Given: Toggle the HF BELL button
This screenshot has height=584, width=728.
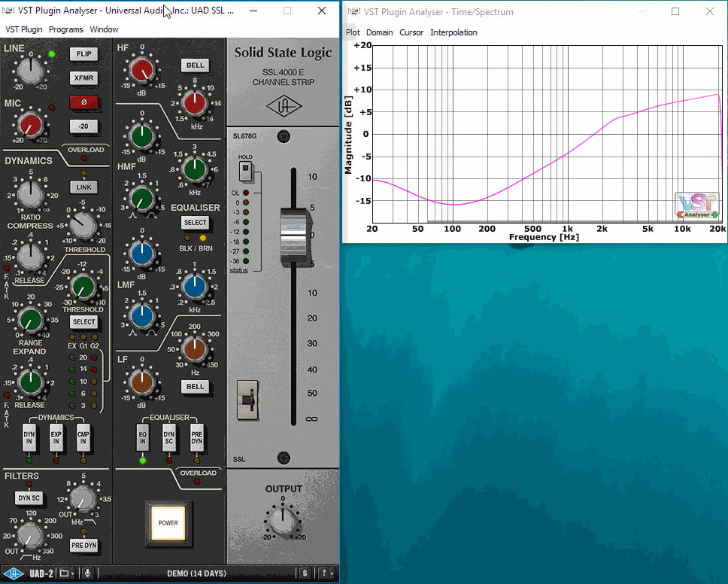Looking at the screenshot, I should [195, 65].
